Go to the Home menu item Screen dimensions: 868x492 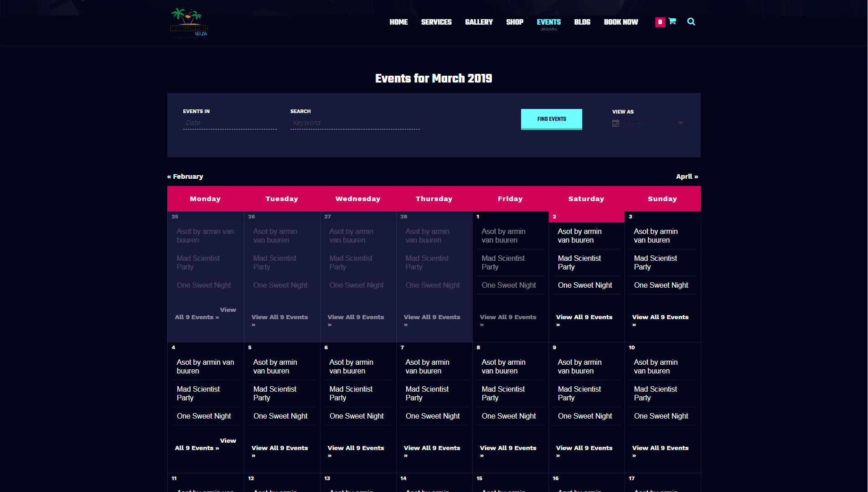398,22
